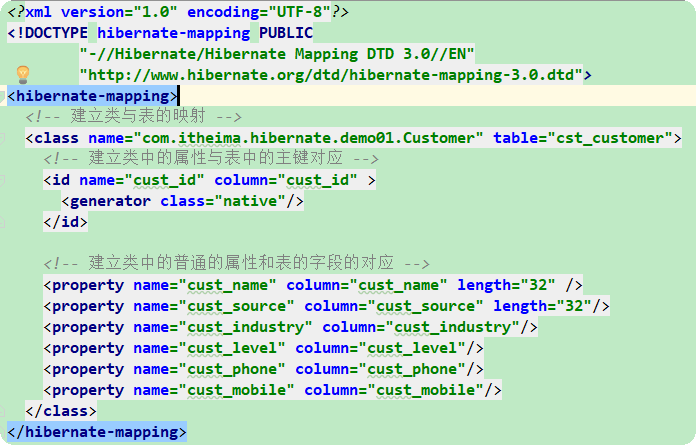
Task: Click the column="cust_industry" attribute
Action: click(x=421, y=327)
